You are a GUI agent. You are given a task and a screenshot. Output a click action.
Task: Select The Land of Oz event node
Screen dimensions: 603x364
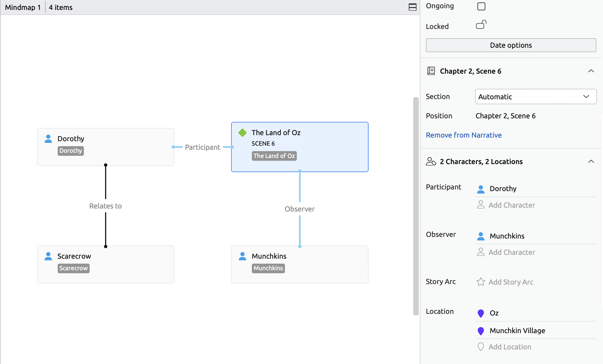coord(300,147)
